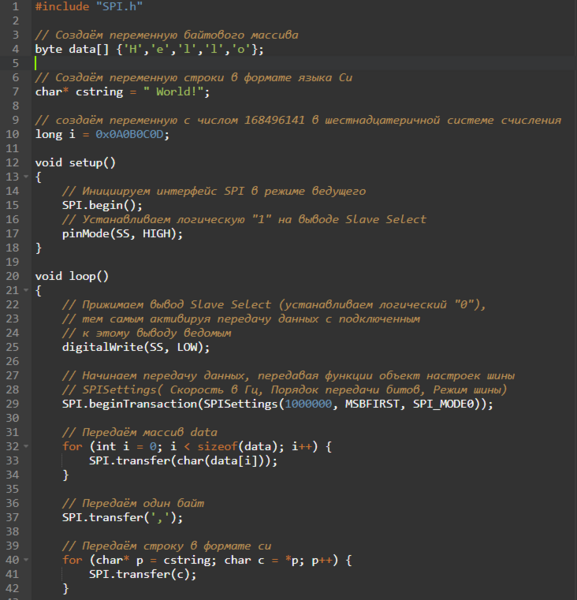This screenshot has width=577, height=600.
Task: Click on byte data[] declaration
Action: pyautogui.click(x=149, y=49)
